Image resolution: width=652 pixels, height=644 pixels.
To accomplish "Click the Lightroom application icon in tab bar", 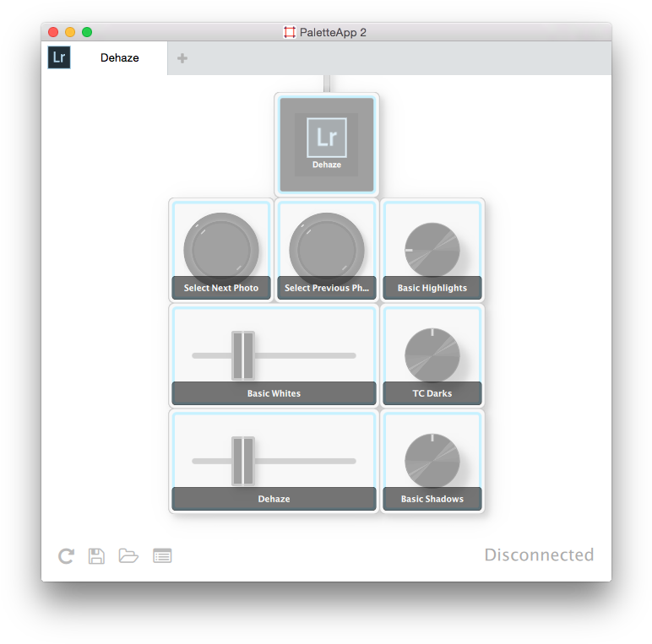I will click(x=59, y=57).
